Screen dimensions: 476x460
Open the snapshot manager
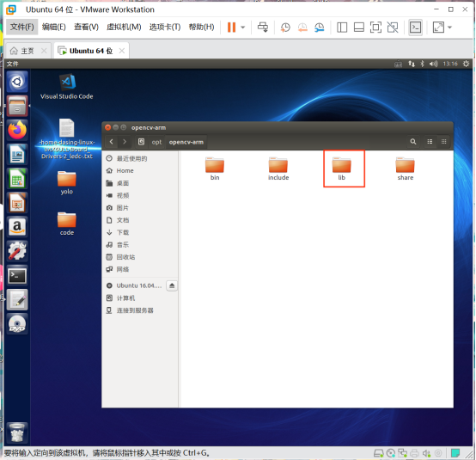[319, 28]
